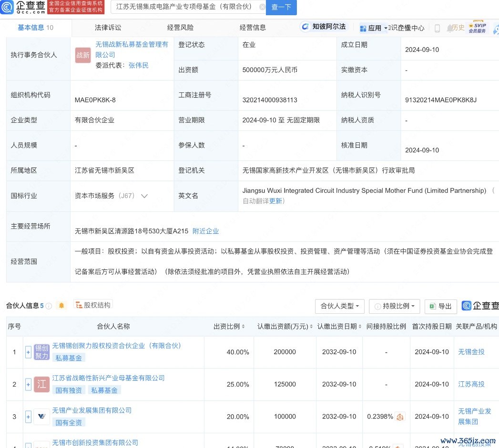Open 无锡市创新投资集团有限公司 partner link
499x448 pixels.
coord(95,443)
